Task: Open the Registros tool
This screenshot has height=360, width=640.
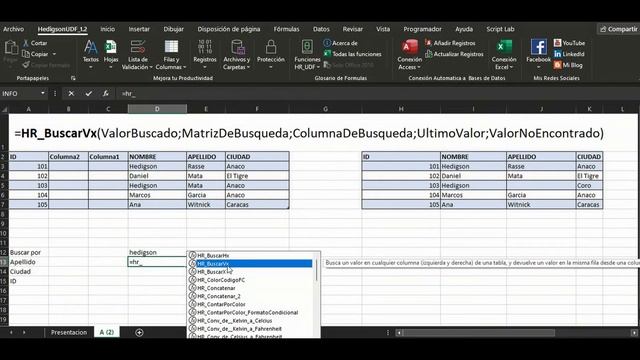Action: tap(205, 55)
